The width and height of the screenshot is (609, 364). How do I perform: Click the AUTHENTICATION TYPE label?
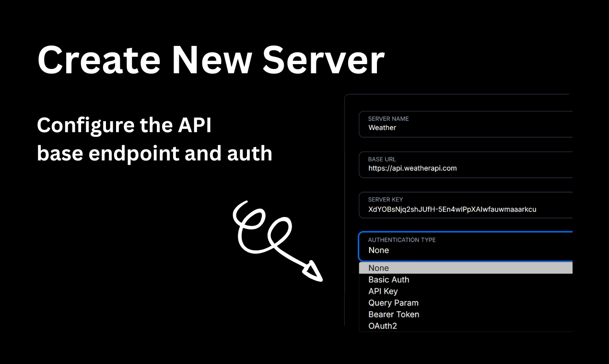[402, 239]
